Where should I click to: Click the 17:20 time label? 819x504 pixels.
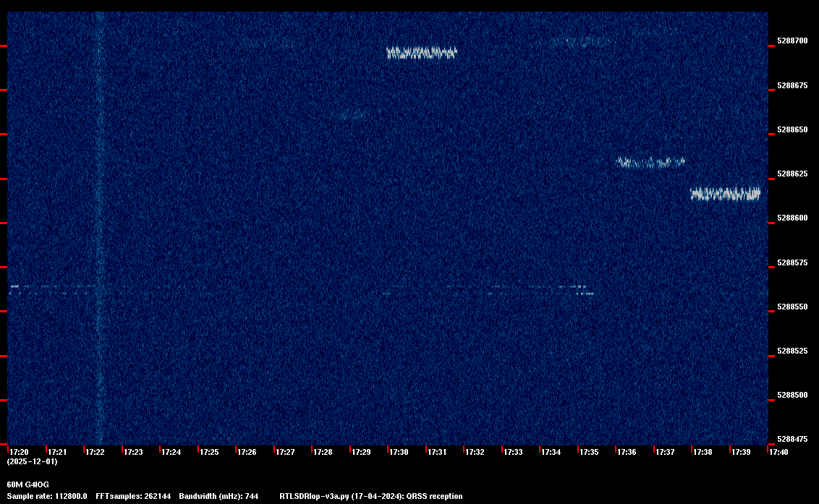coord(20,452)
